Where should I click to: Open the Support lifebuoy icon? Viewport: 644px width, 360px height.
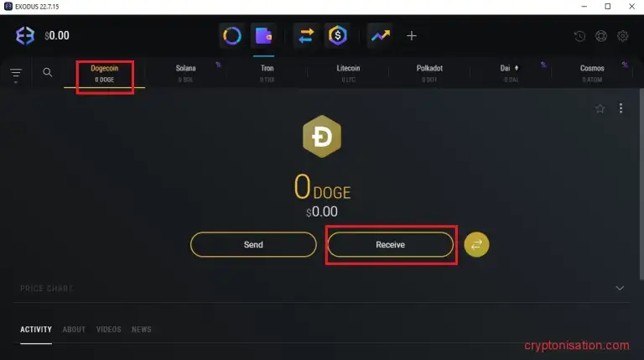click(601, 36)
